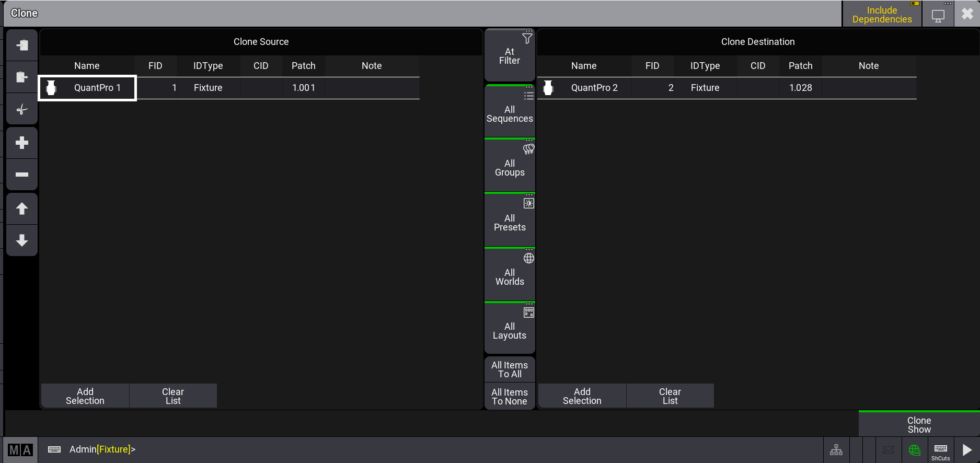The image size is (980, 463).
Task: Toggle the All Sequences filter
Action: point(510,112)
